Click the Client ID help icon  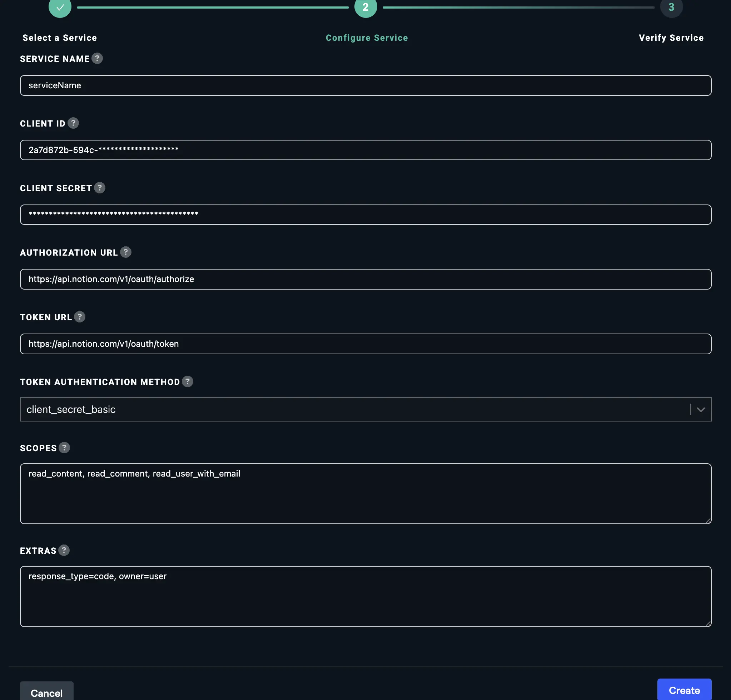click(x=73, y=123)
